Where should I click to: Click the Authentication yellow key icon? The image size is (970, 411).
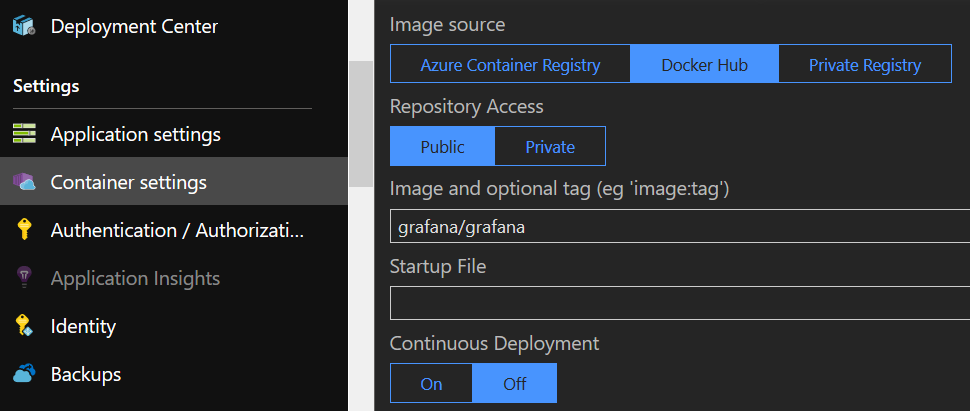coord(24,230)
